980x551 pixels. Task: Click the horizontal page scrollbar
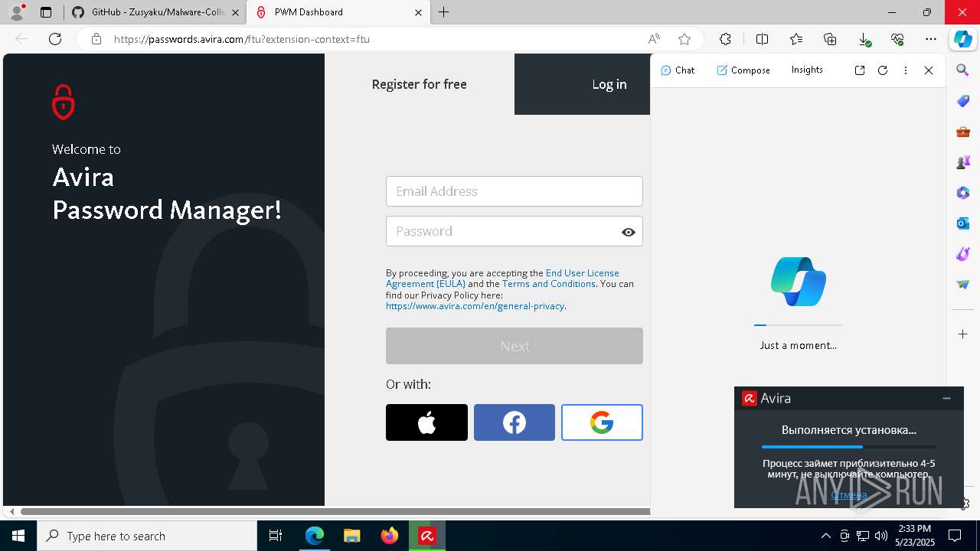(335, 511)
